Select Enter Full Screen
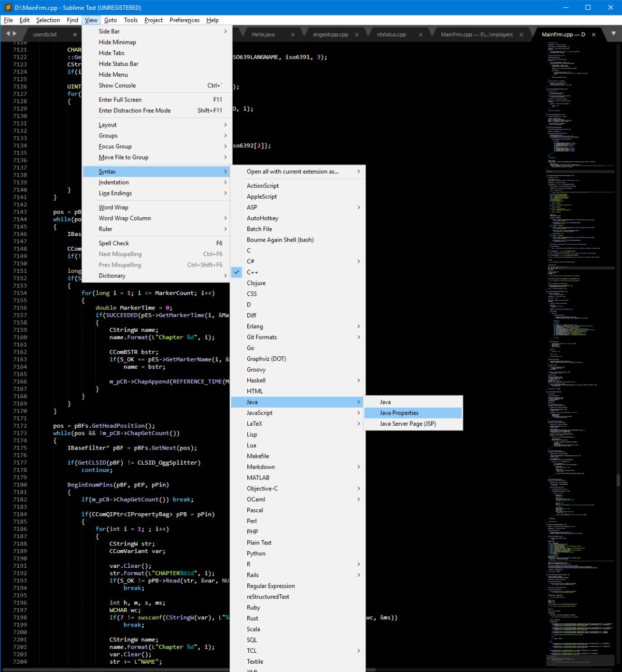The height and width of the screenshot is (672, 622). [157, 100]
